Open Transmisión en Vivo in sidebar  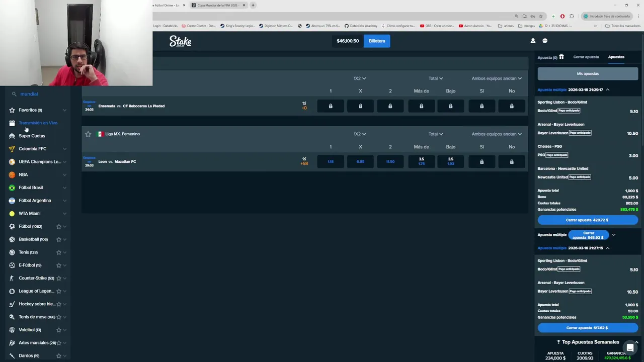point(38,123)
